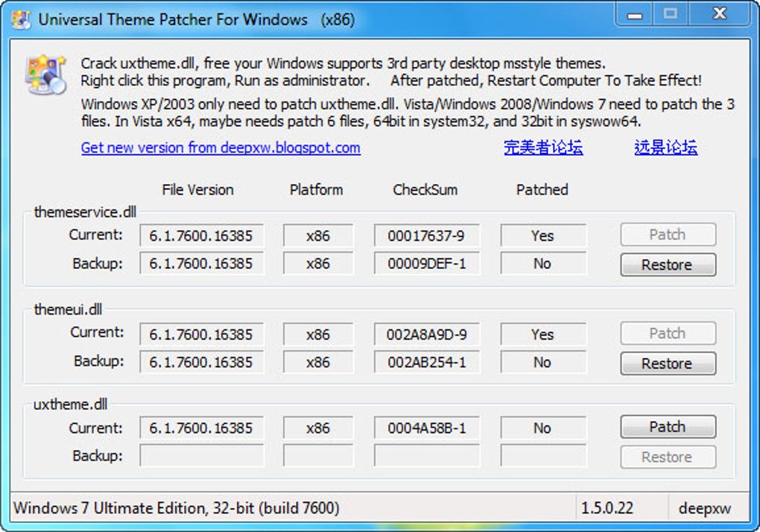This screenshot has width=760, height=532.
Task: Click the disabled Patch button for themeservice.dll
Action: pyautogui.click(x=668, y=235)
